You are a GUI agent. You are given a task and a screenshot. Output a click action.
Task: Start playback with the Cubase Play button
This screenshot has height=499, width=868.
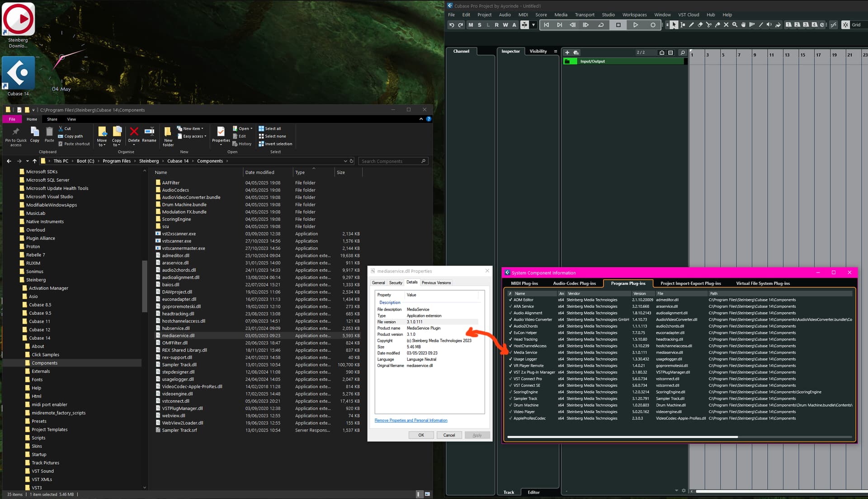click(635, 25)
